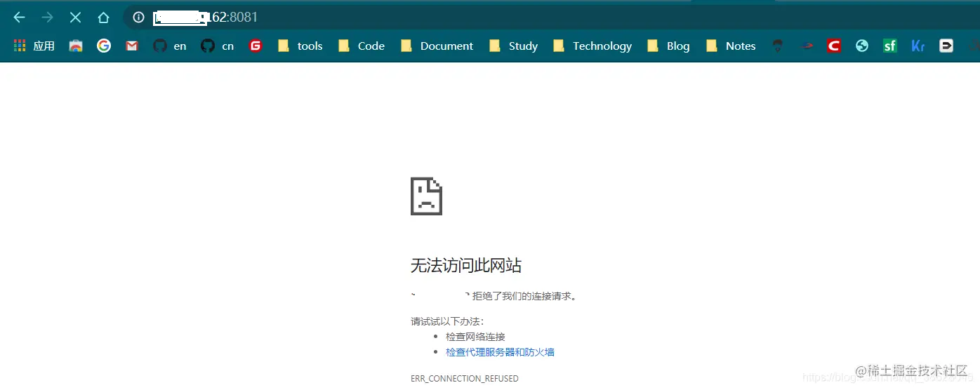This screenshot has height=390, width=980.
Task: Open the Google bookmark
Action: tap(104, 46)
